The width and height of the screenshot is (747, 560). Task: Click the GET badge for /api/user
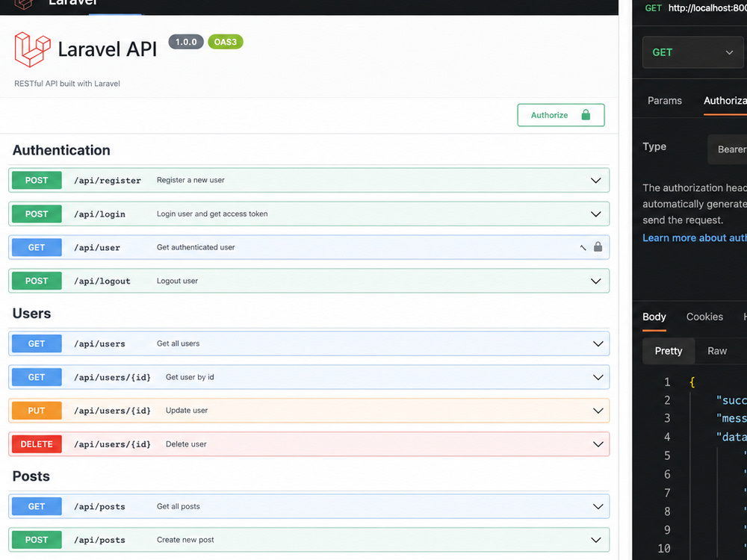(x=37, y=248)
